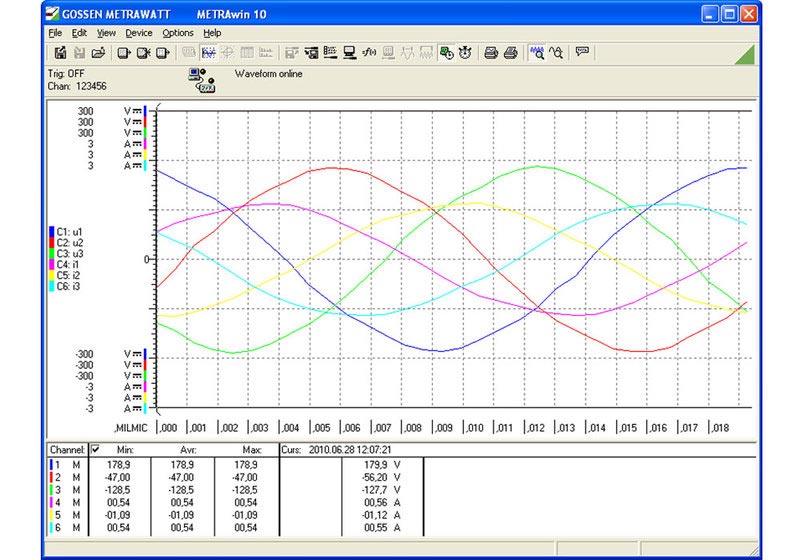Click the greyed-out table view icon

(x=247, y=53)
